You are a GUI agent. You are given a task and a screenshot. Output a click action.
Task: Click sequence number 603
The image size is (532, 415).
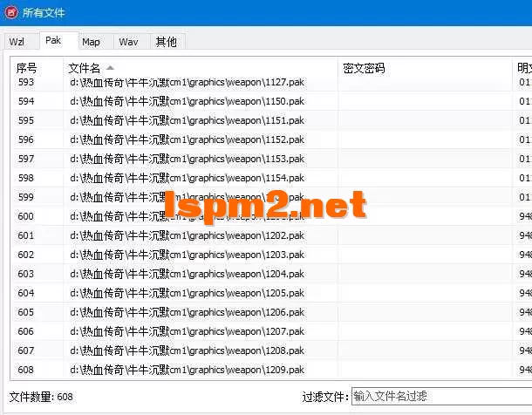point(26,274)
